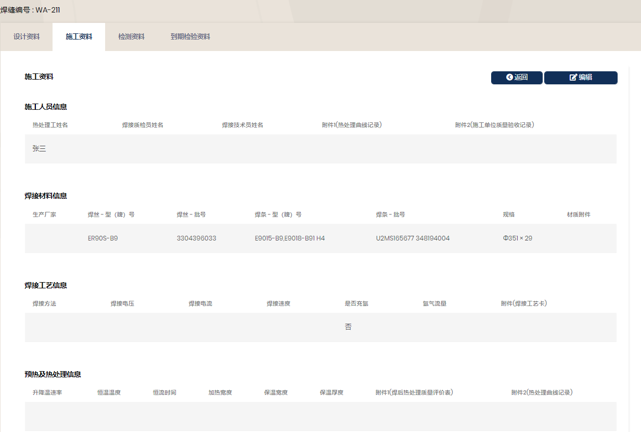
Task: Go to the 到期检验资料 tab
Action: (x=190, y=37)
